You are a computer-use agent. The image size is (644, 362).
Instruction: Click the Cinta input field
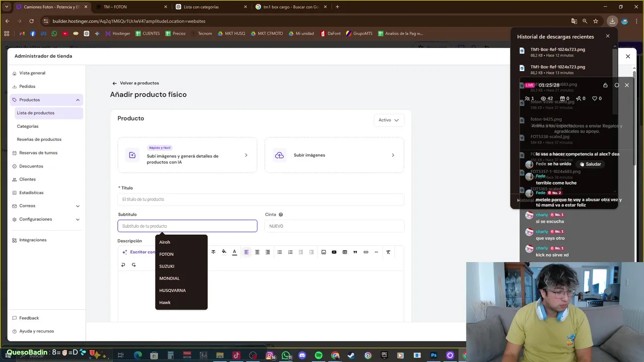pyautogui.click(x=334, y=226)
